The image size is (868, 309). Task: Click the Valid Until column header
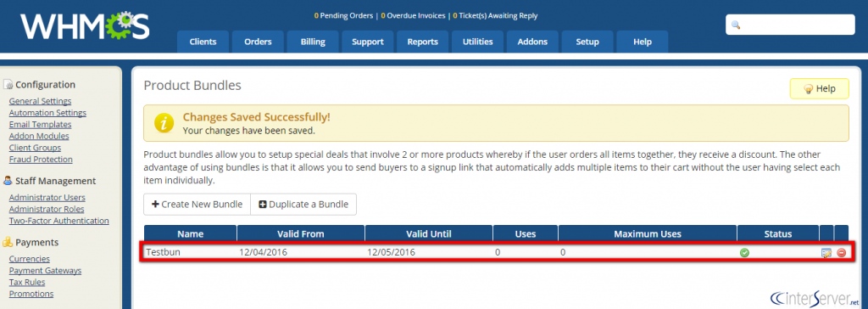pos(429,233)
